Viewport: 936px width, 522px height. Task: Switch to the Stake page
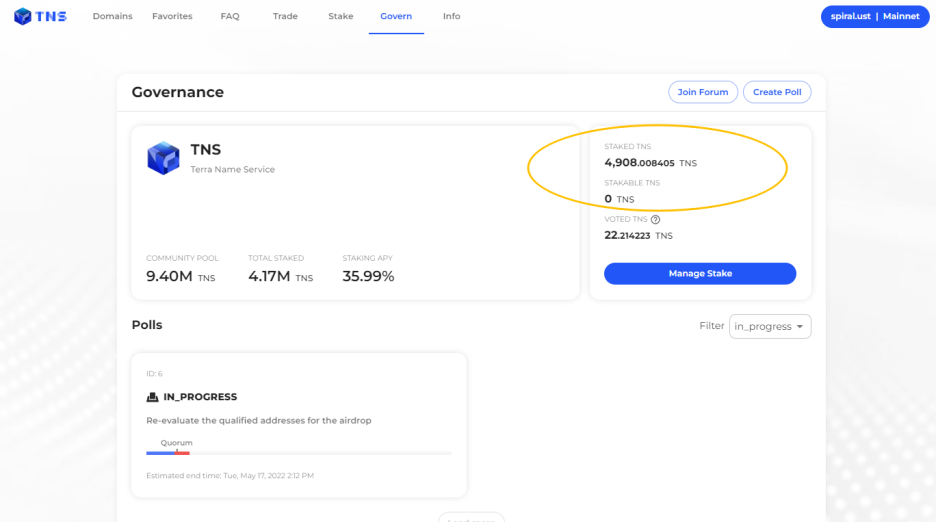341,16
